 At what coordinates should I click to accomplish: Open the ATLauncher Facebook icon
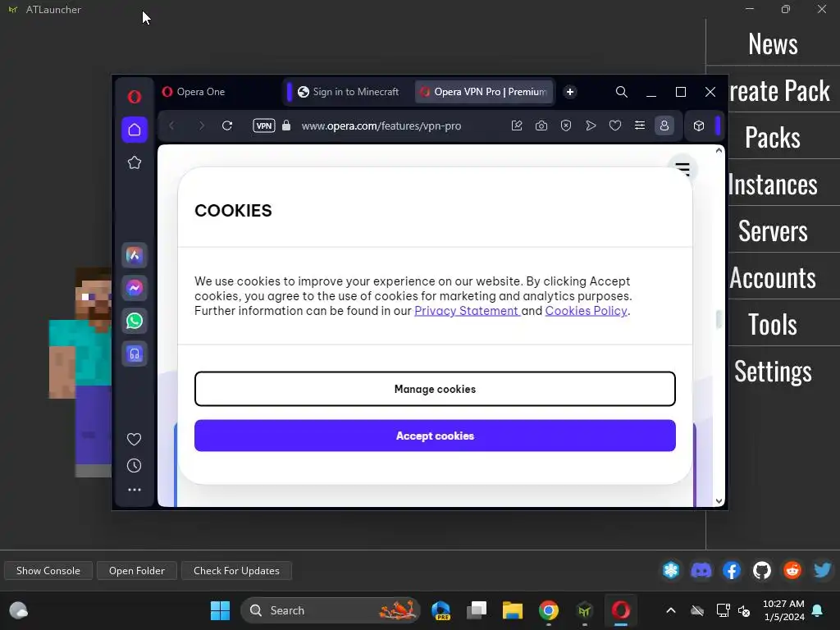[x=731, y=570]
